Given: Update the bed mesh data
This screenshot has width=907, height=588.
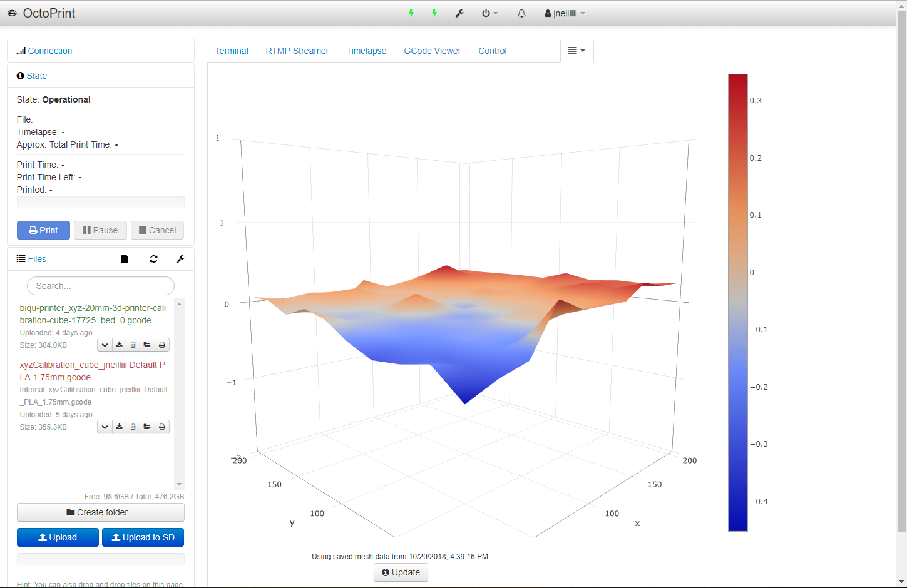Looking at the screenshot, I should coord(401,572).
